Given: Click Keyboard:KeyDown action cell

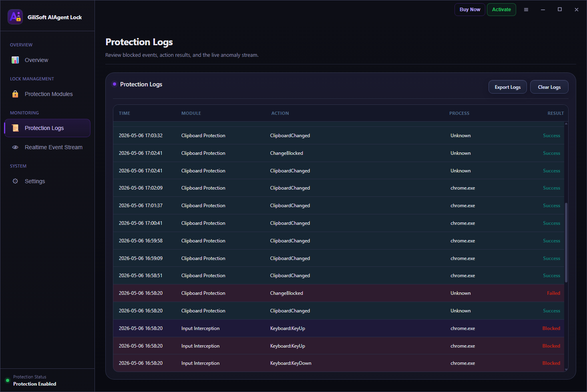Looking at the screenshot, I should click(x=291, y=363).
